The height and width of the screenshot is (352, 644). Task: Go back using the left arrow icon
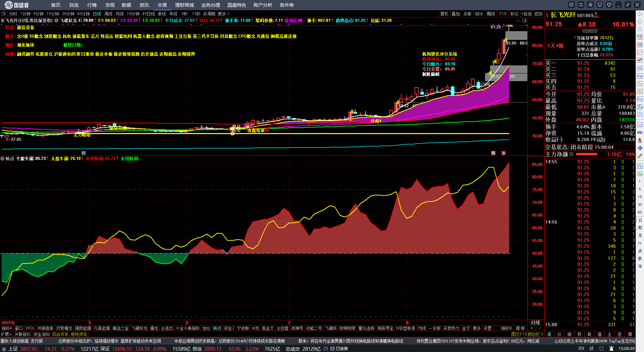click(x=640, y=14)
